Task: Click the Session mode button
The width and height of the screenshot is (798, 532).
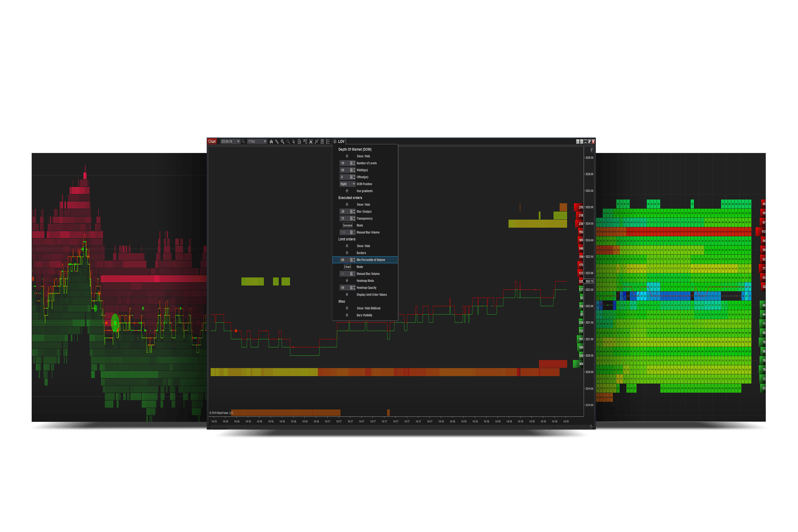Action: pos(347,225)
